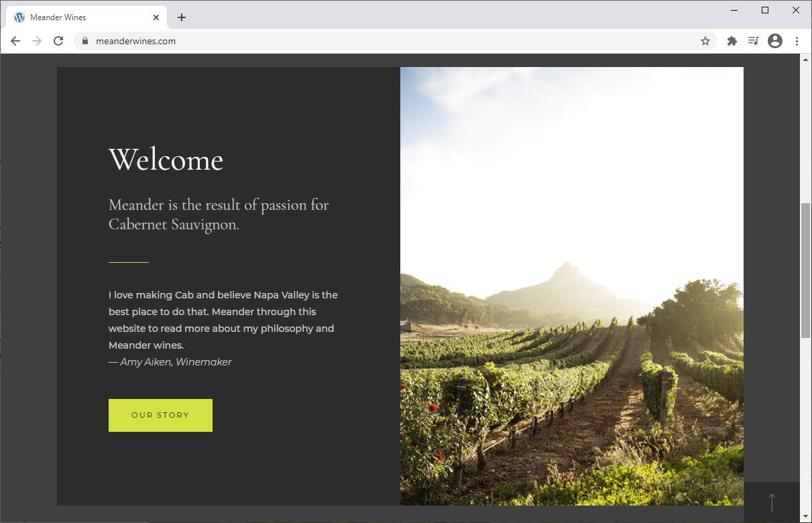Click the browser forward arrow
Image resolution: width=812 pixels, height=523 pixels.
click(x=37, y=41)
